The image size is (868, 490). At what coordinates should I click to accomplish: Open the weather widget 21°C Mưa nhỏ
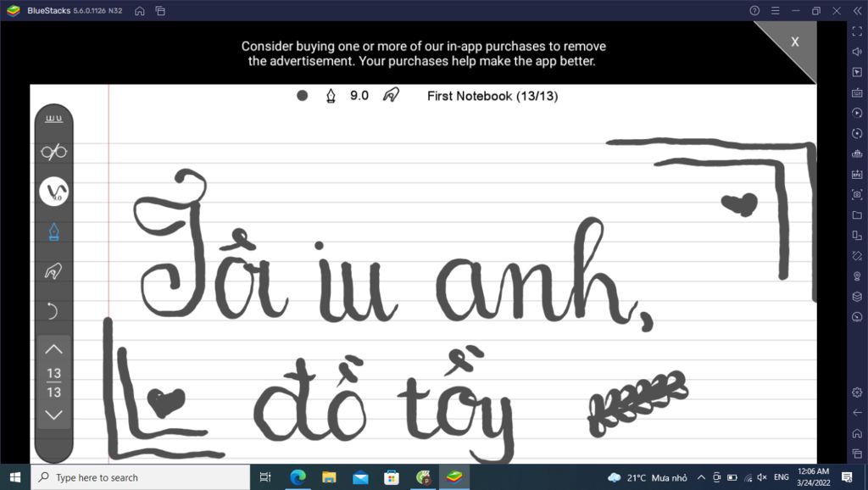[647, 477]
